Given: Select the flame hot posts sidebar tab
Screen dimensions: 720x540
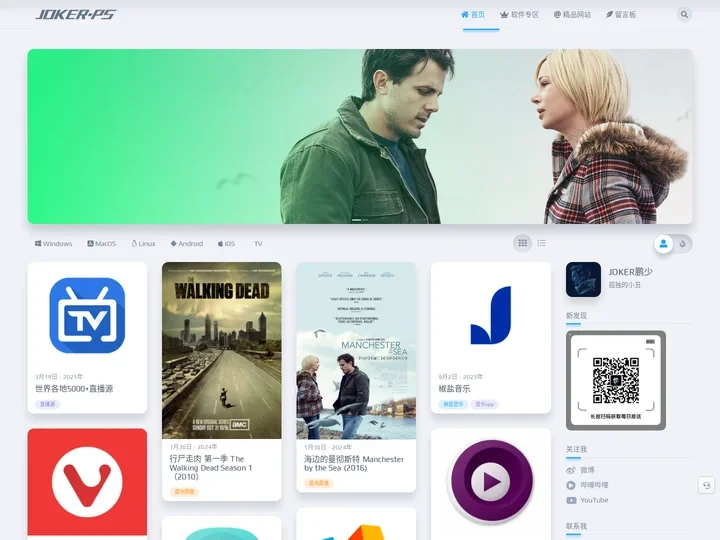Looking at the screenshot, I should 682,243.
